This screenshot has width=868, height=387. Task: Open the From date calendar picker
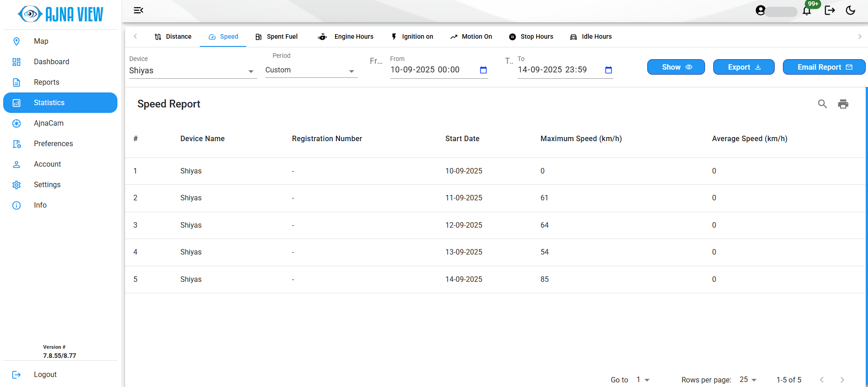[x=483, y=70]
